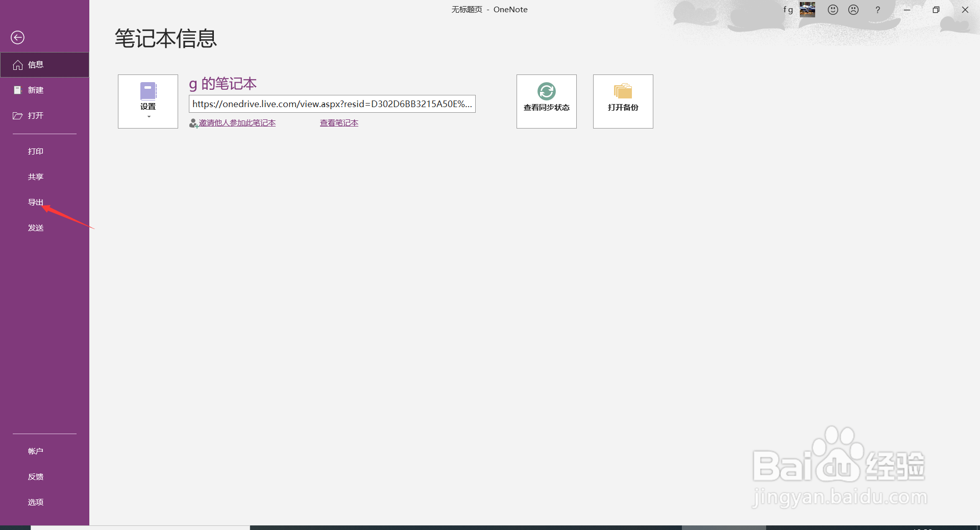Click the home icon beside 信息
Image resolution: width=980 pixels, height=530 pixels.
click(18, 65)
